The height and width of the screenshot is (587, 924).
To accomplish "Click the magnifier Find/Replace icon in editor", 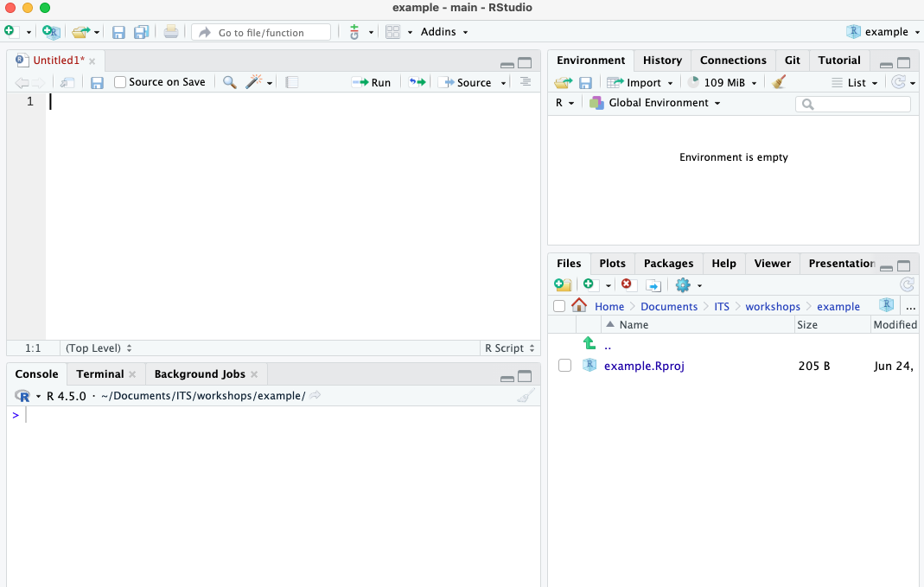I will 229,82.
